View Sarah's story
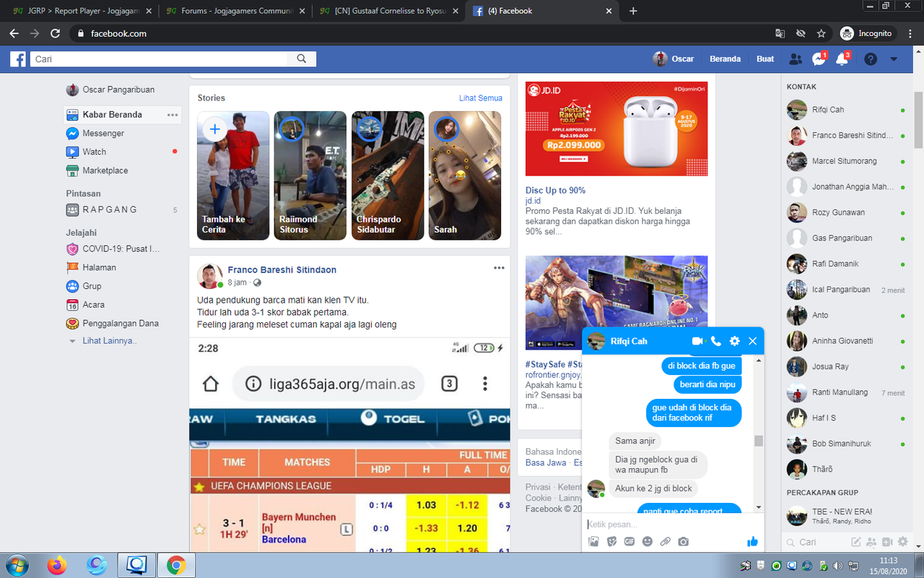 tap(465, 176)
